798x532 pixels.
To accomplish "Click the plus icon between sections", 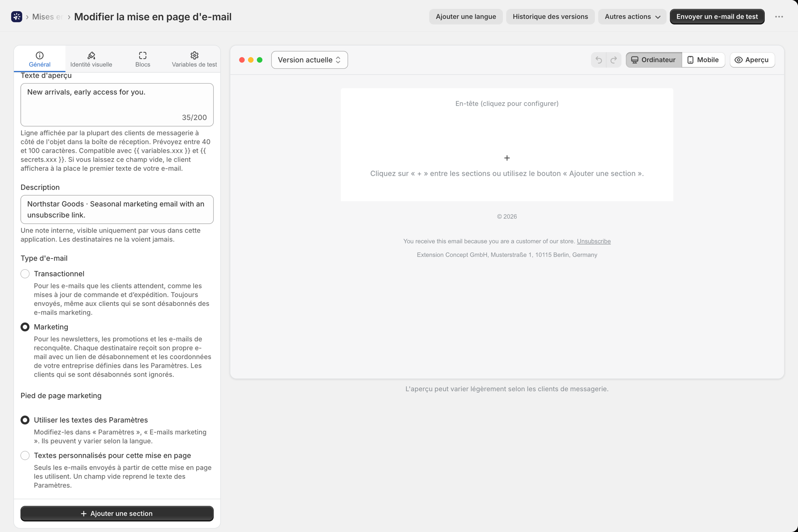I will (507, 158).
